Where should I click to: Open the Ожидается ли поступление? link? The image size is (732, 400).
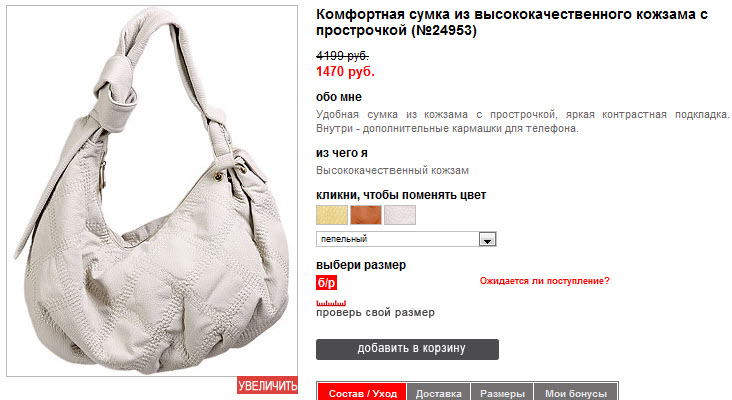544,281
